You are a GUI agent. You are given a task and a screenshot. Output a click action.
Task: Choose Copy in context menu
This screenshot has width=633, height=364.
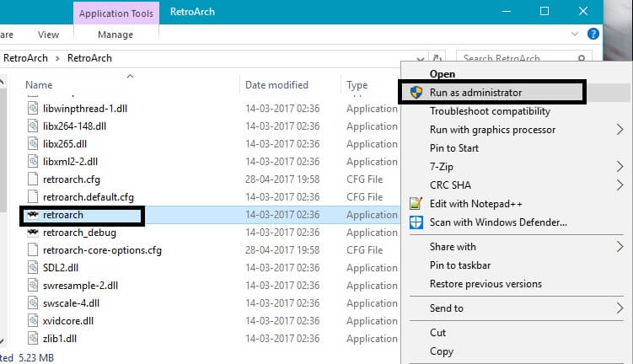click(441, 351)
